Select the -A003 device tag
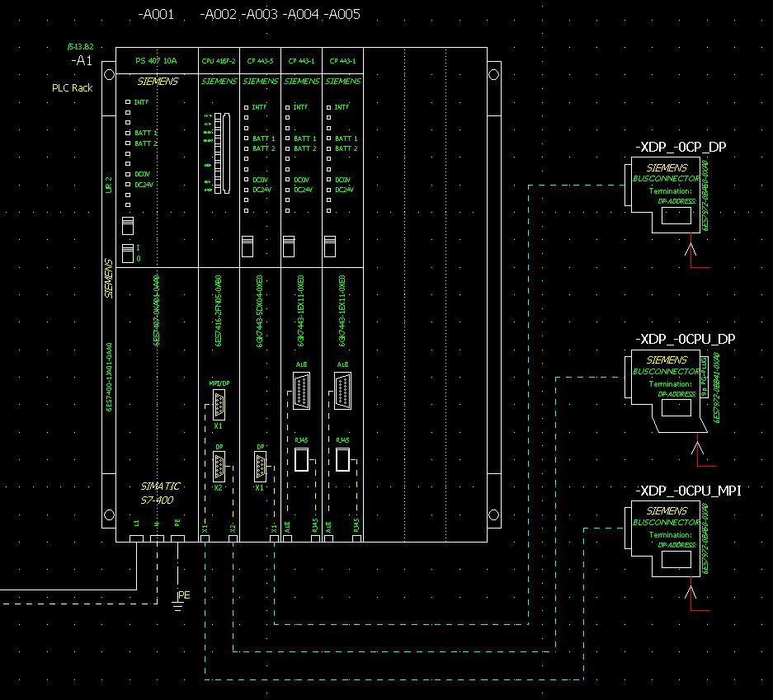This screenshot has height=700, width=773. click(260, 14)
